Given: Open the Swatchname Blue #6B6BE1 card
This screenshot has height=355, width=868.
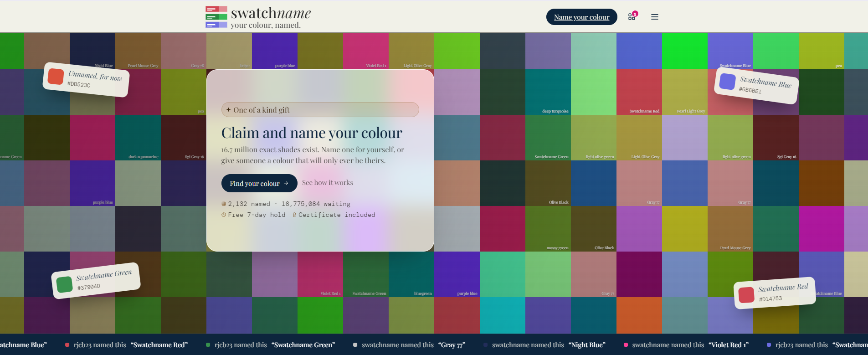Looking at the screenshot, I should 756,85.
